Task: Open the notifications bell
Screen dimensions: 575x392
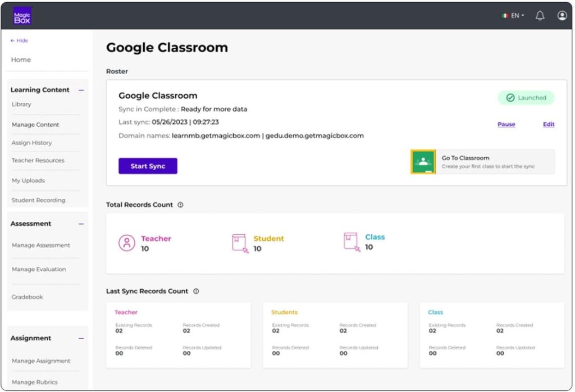Action: (540, 16)
